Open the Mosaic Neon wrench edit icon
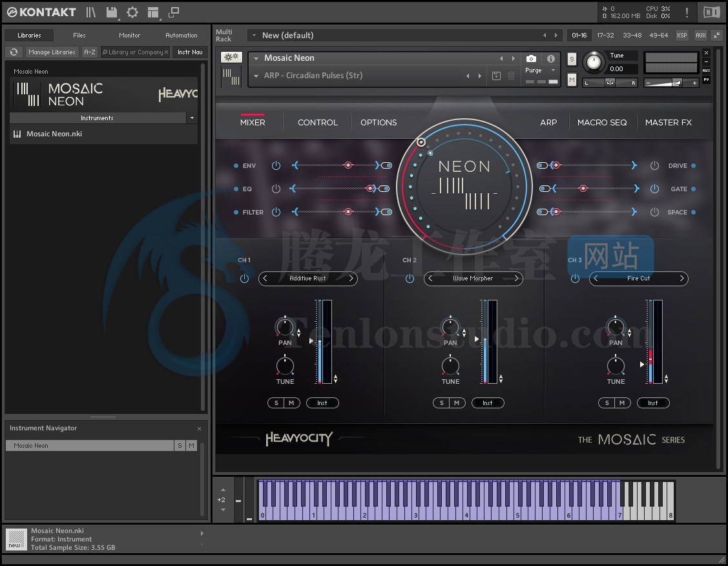Screen dimensions: 728x566 [x=231, y=57]
